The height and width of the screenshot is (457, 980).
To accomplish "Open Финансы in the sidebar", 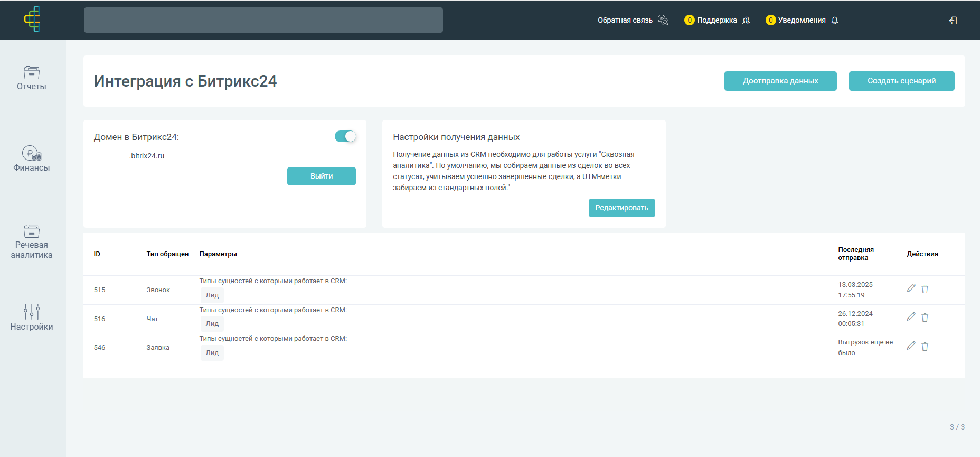I will click(x=32, y=158).
